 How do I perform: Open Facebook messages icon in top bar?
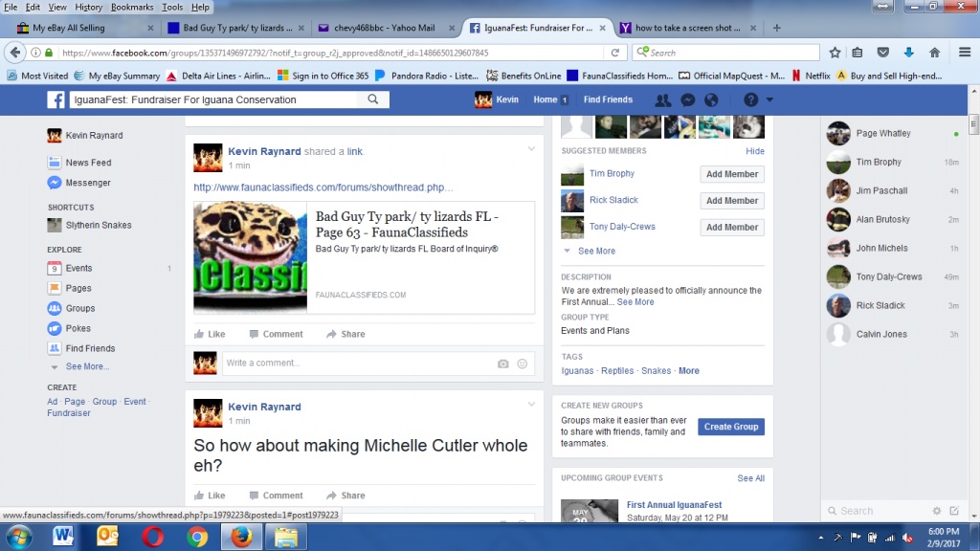(687, 99)
